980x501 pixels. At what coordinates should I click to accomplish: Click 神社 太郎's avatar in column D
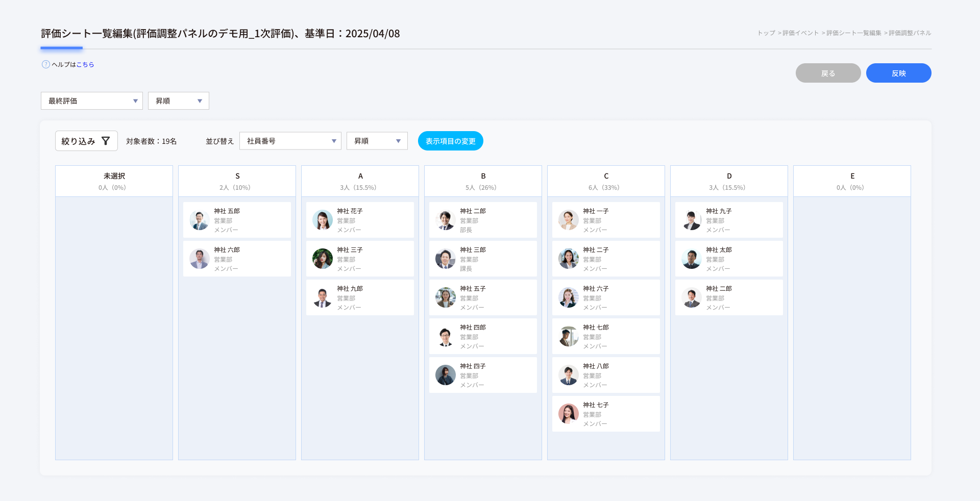(x=692, y=259)
